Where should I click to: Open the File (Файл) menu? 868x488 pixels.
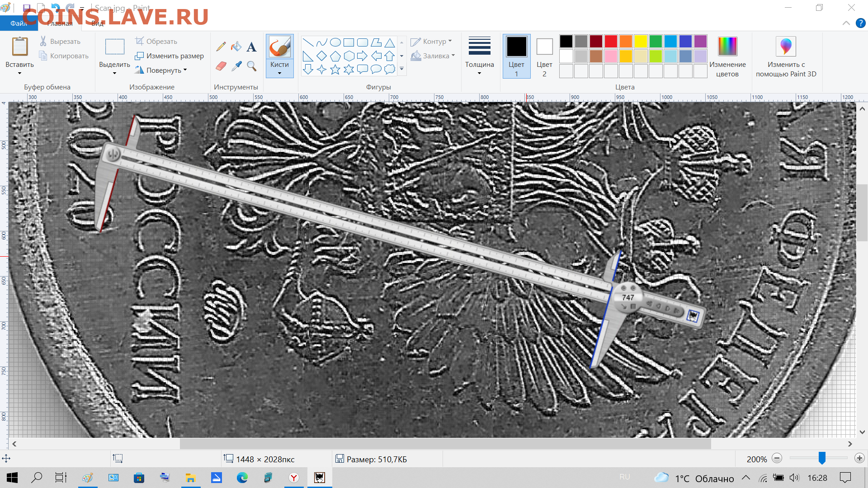click(19, 23)
